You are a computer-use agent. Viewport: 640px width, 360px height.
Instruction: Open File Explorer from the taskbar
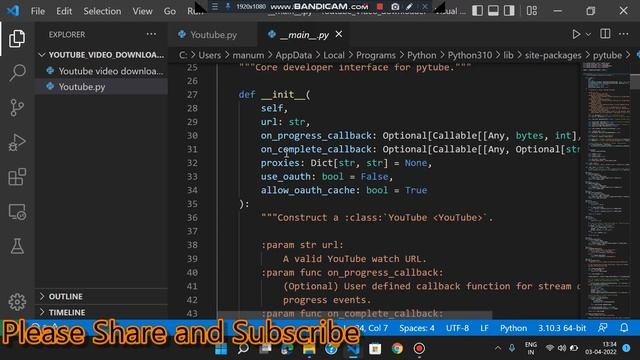(x=309, y=349)
